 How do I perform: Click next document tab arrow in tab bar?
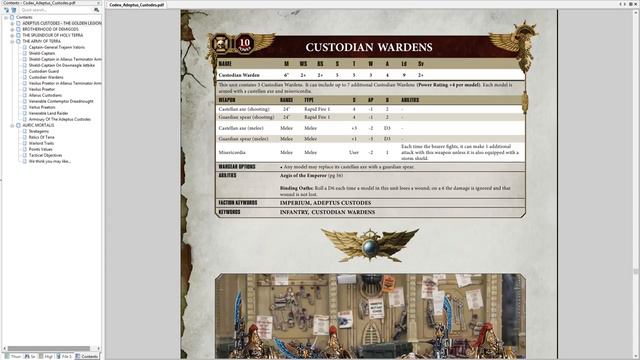tap(625, 4)
